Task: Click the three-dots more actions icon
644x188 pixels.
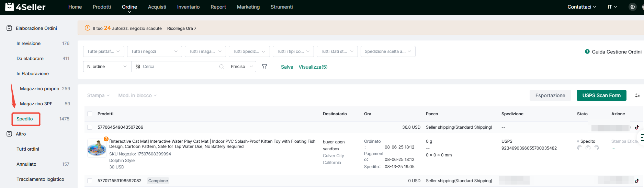Action: (613, 149)
